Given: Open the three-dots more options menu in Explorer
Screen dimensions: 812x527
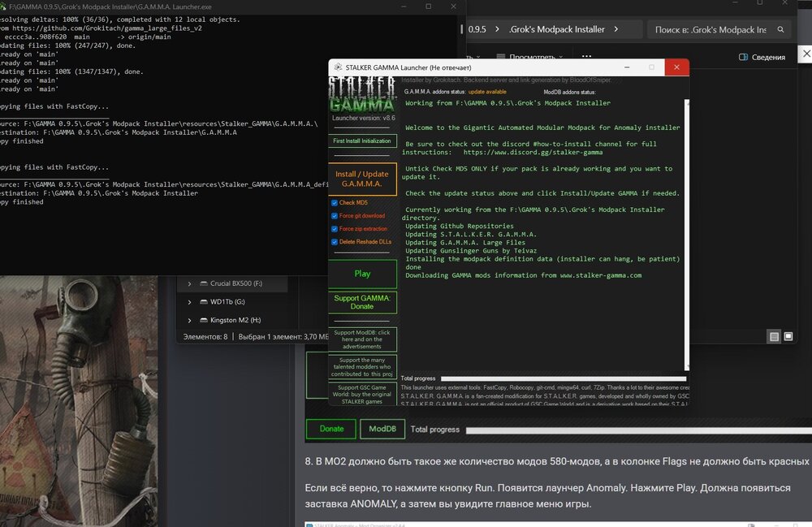Looking at the screenshot, I should (586, 56).
